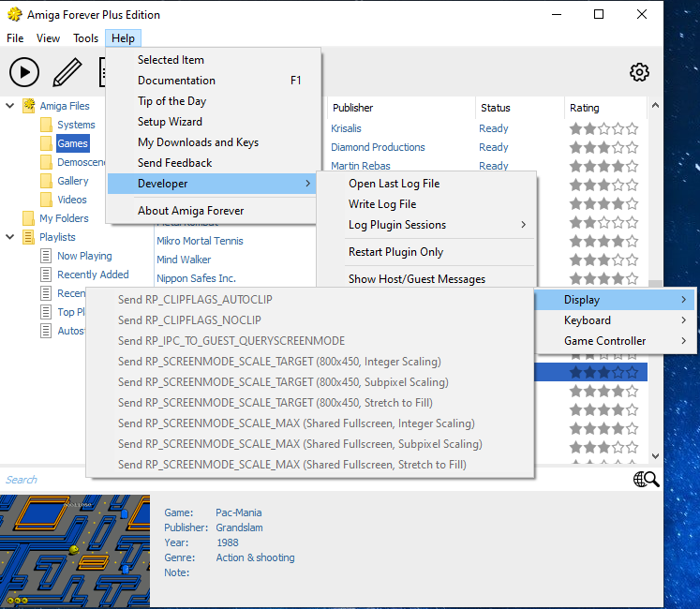This screenshot has width=700, height=609.
Task: Choose Selected Item in Help menu
Action: pos(214,60)
